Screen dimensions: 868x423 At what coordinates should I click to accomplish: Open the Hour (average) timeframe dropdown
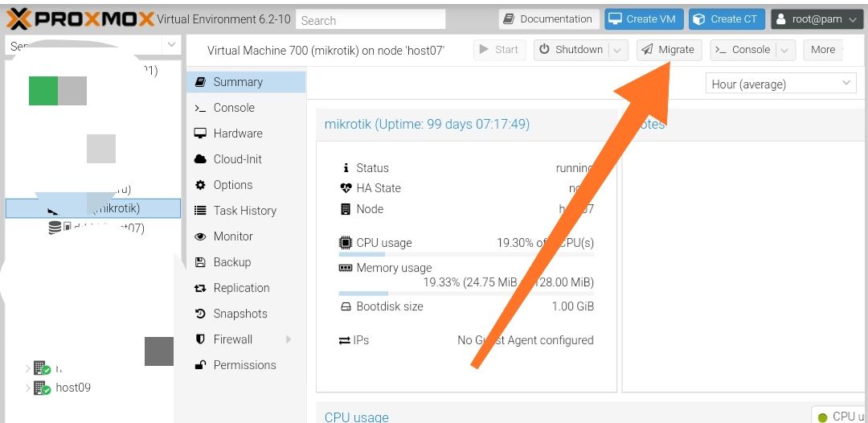(x=780, y=84)
